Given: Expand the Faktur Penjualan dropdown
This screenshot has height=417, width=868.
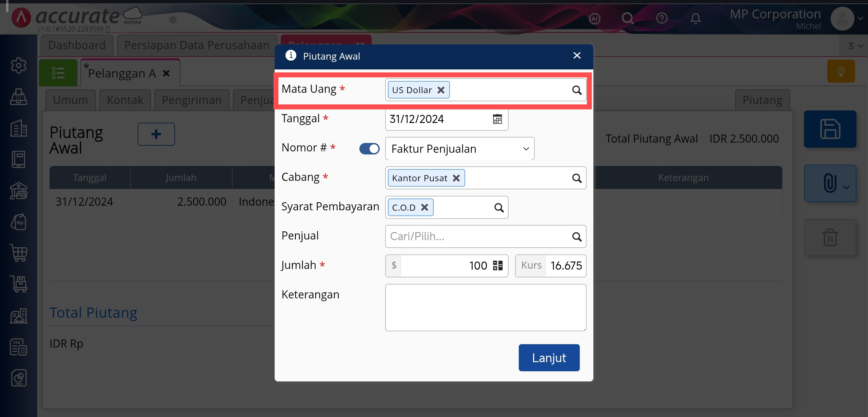Looking at the screenshot, I should click(x=526, y=149).
